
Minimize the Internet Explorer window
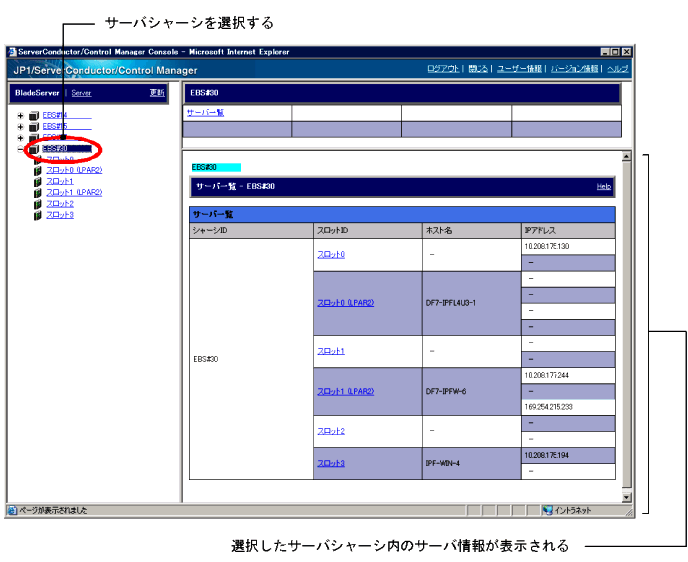coord(606,52)
